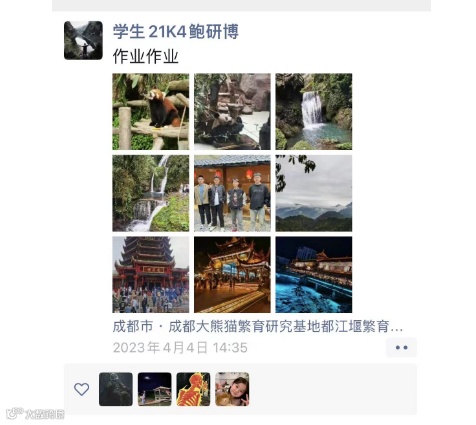The image size is (476, 425).
Task: Open the 成都市 panda base location link
Action: (x=258, y=326)
